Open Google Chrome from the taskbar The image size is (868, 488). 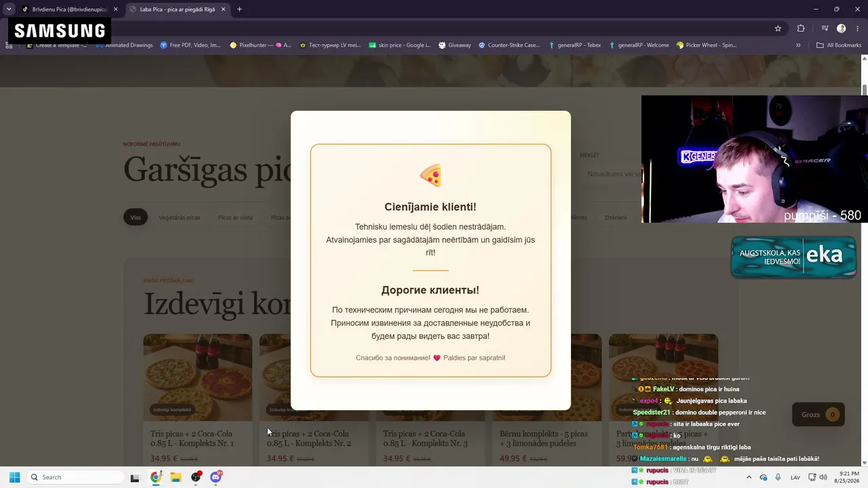coord(156,478)
